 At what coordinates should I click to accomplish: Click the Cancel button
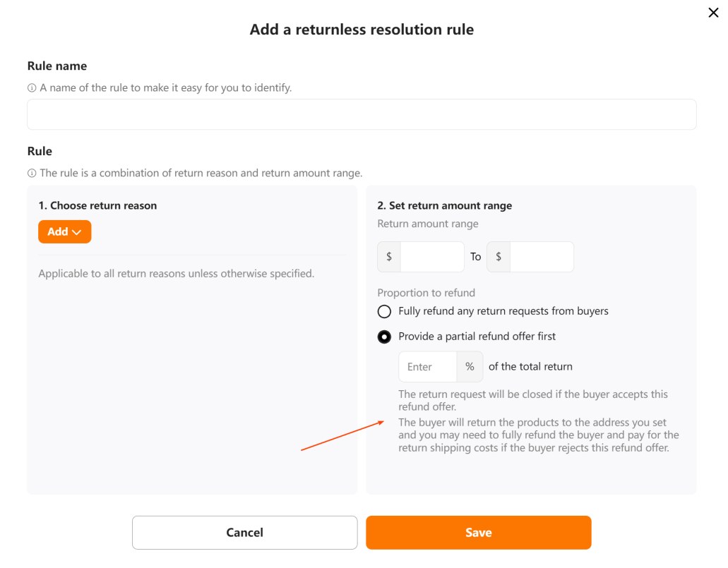point(244,533)
